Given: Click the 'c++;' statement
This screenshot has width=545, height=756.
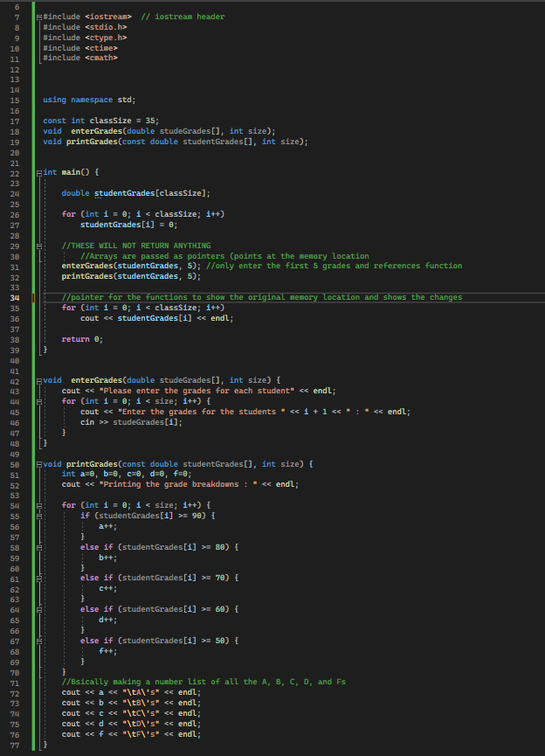Looking at the screenshot, I should (x=108, y=589).
